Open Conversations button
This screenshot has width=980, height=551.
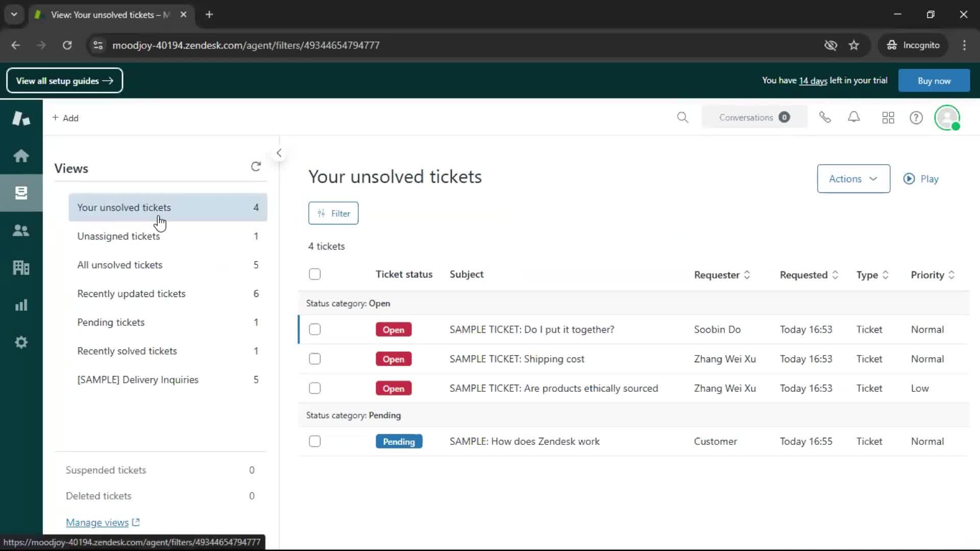coord(754,117)
